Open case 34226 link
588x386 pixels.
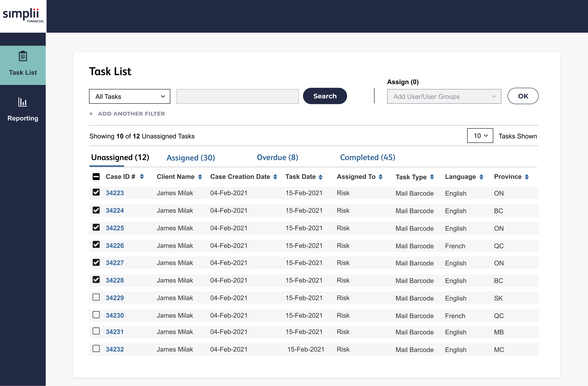pos(115,246)
